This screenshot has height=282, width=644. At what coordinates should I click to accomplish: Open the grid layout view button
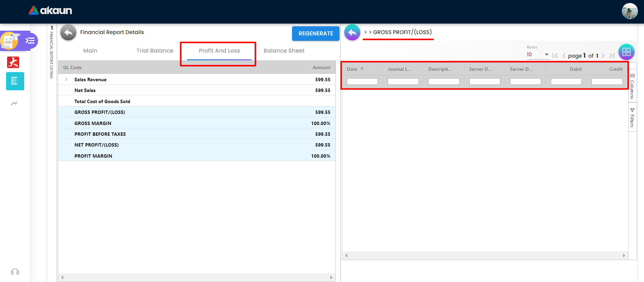[x=626, y=52]
